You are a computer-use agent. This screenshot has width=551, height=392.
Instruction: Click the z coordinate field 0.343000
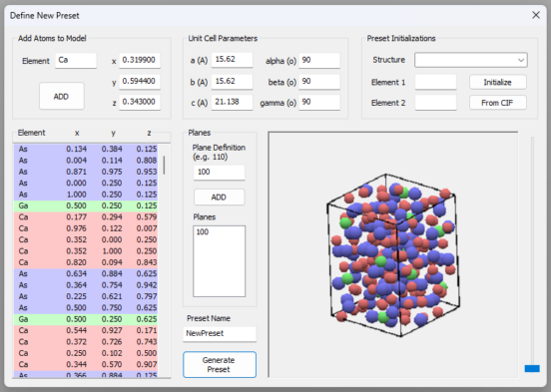click(140, 102)
